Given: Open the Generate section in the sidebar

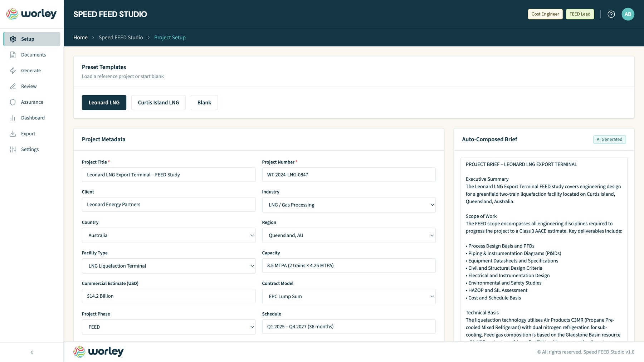Looking at the screenshot, I should point(32,70).
